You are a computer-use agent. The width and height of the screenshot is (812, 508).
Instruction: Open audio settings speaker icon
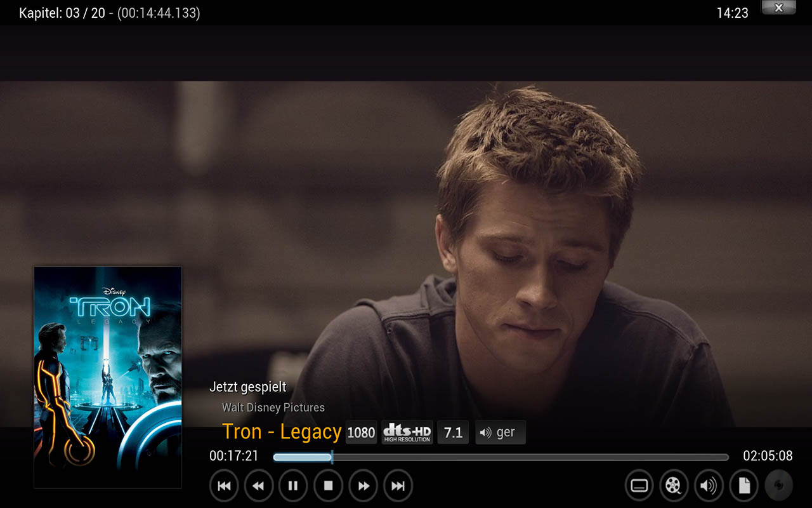(x=709, y=486)
